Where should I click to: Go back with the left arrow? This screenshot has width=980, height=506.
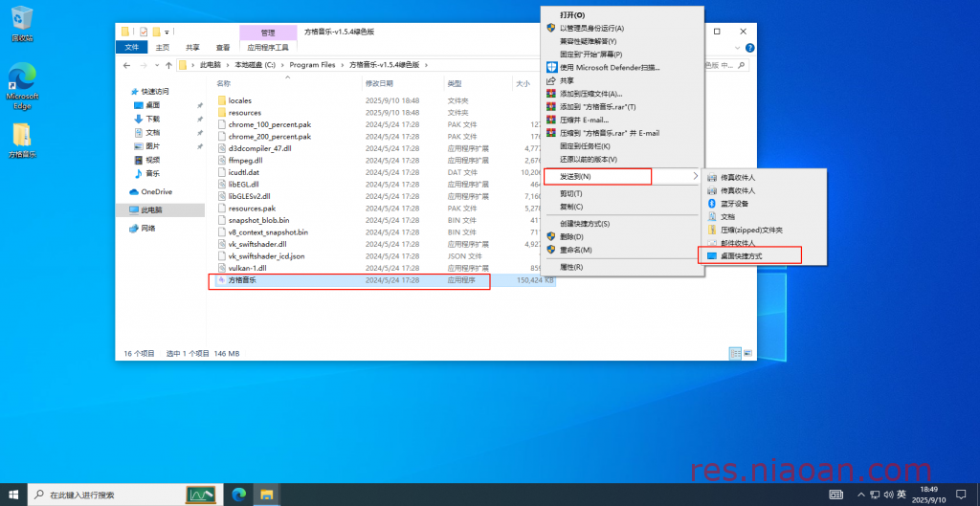pyautogui.click(x=127, y=65)
